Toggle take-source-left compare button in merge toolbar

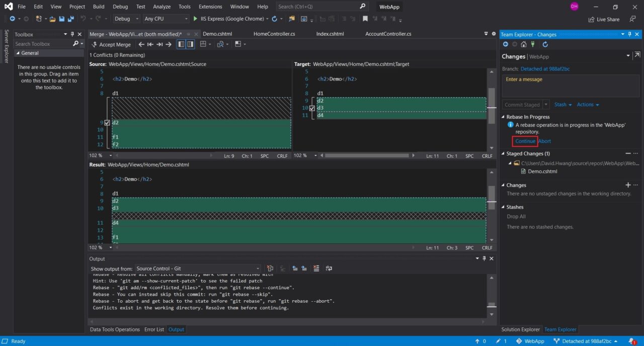point(181,44)
